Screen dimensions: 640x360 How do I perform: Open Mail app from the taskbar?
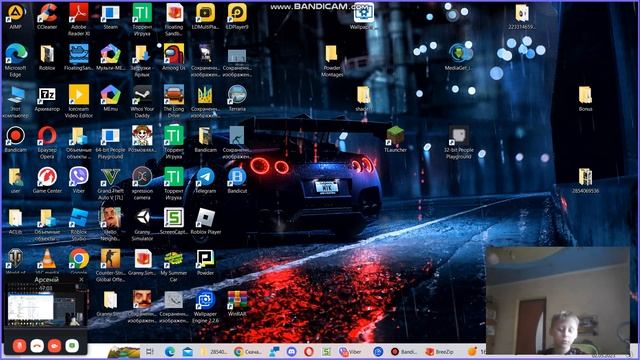[x=187, y=351]
